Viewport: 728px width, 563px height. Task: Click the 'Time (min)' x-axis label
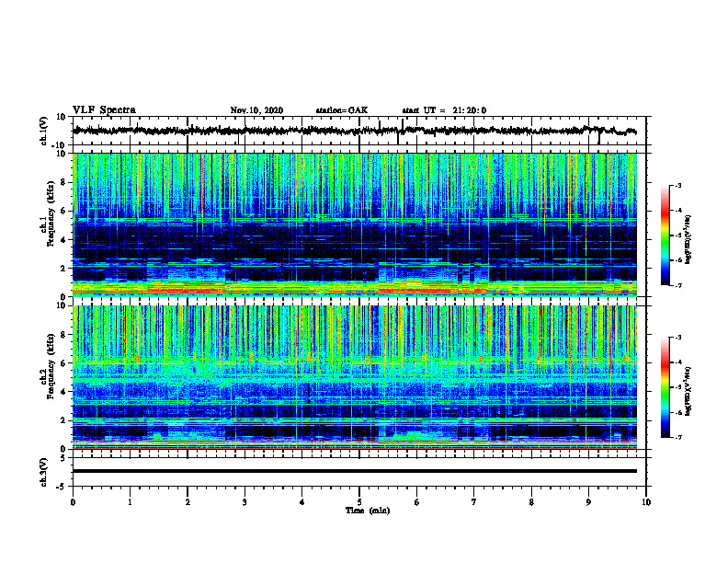click(x=368, y=511)
